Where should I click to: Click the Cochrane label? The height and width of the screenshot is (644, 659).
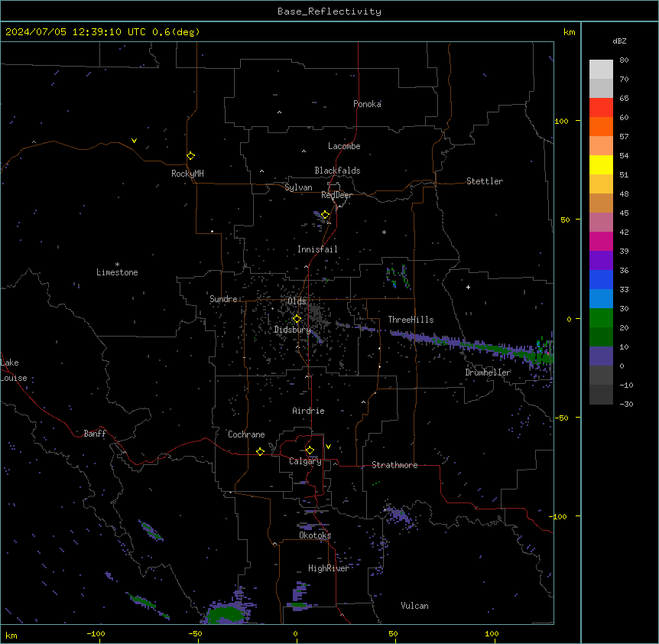tap(246, 434)
